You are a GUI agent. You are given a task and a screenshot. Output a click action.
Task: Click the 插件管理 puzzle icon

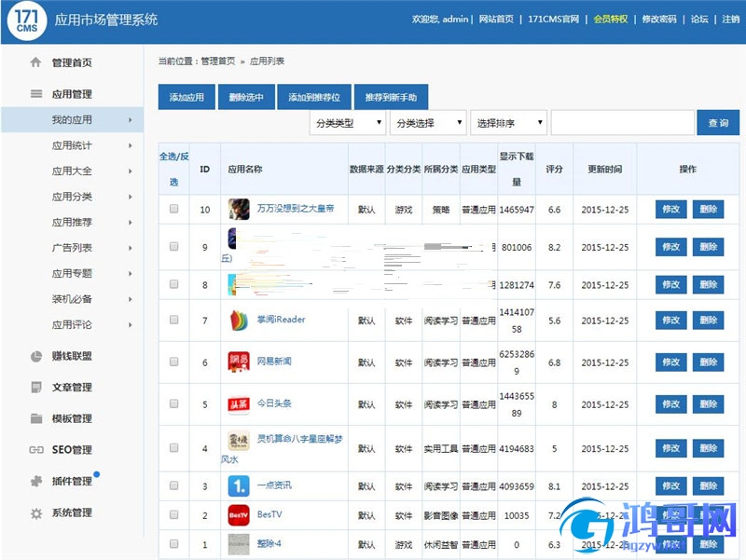click(36, 481)
